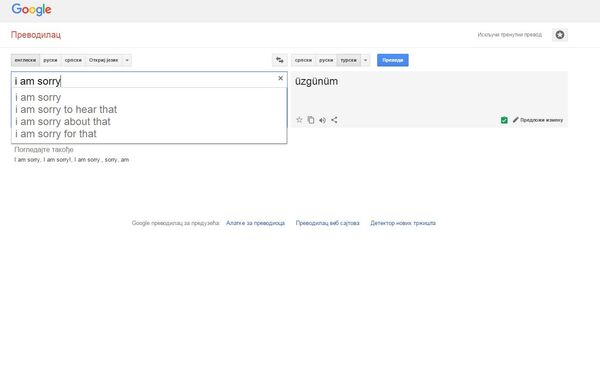Star the translation üzgünüm
The image size is (600, 374).
(299, 120)
